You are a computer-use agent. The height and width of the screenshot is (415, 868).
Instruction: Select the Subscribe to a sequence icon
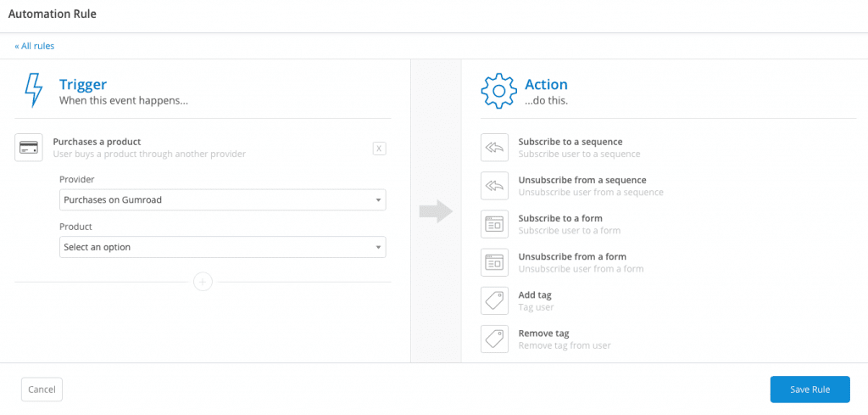494,148
